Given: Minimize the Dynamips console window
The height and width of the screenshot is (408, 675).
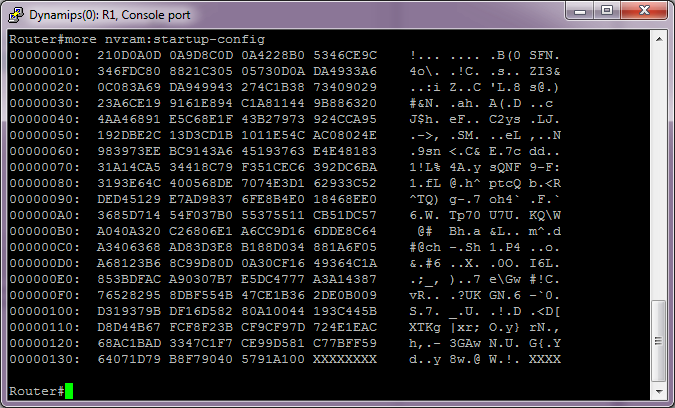Looking at the screenshot, I should click(579, 11).
